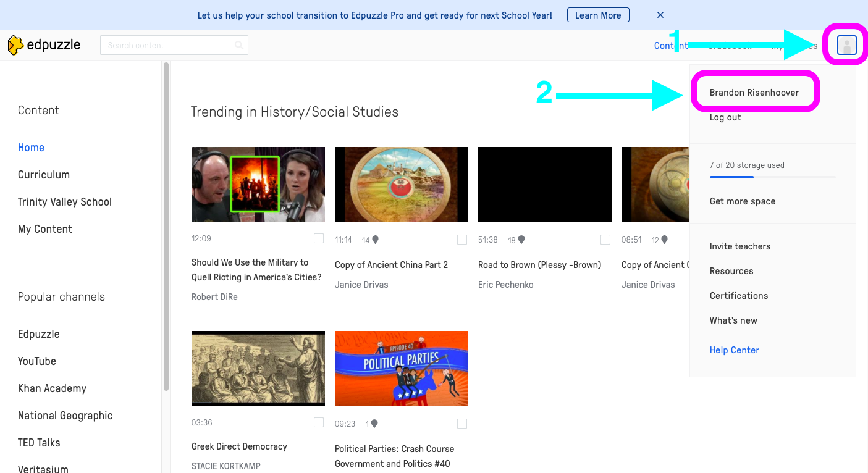Focus the Search content field
The width and height of the screenshot is (868, 473).
pyautogui.click(x=174, y=45)
